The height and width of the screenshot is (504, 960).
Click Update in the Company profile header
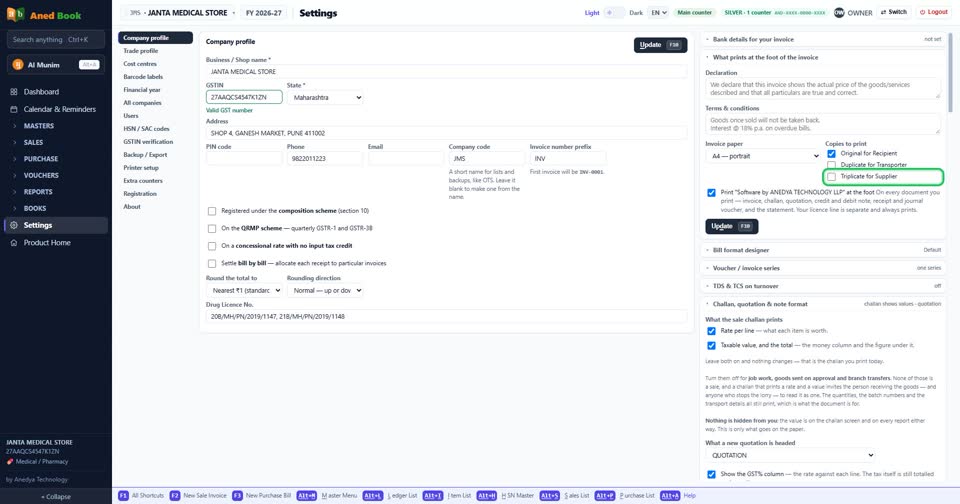(x=660, y=45)
